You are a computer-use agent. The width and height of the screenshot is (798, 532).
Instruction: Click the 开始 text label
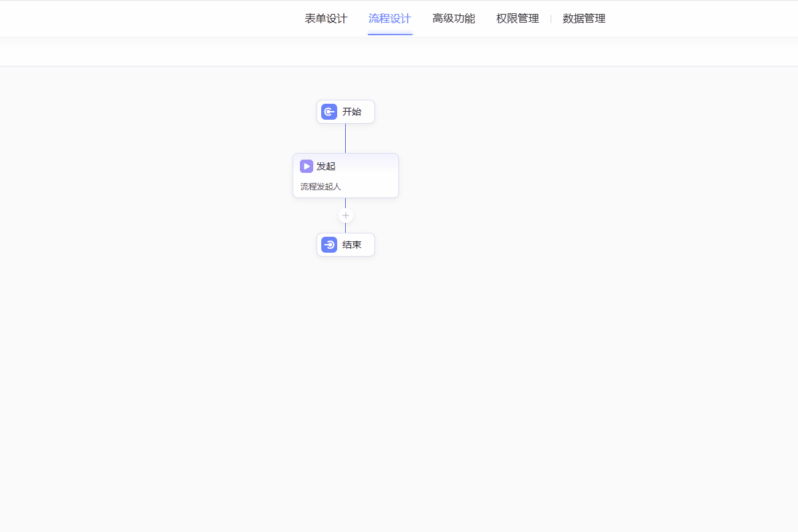352,112
